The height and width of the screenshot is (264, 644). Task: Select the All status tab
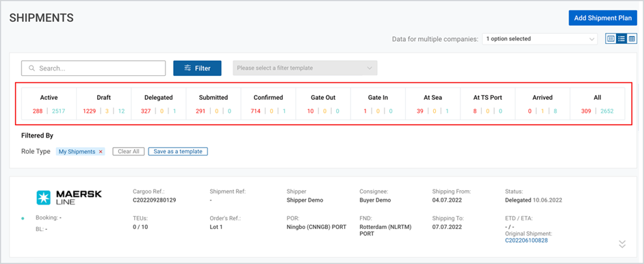(x=597, y=104)
